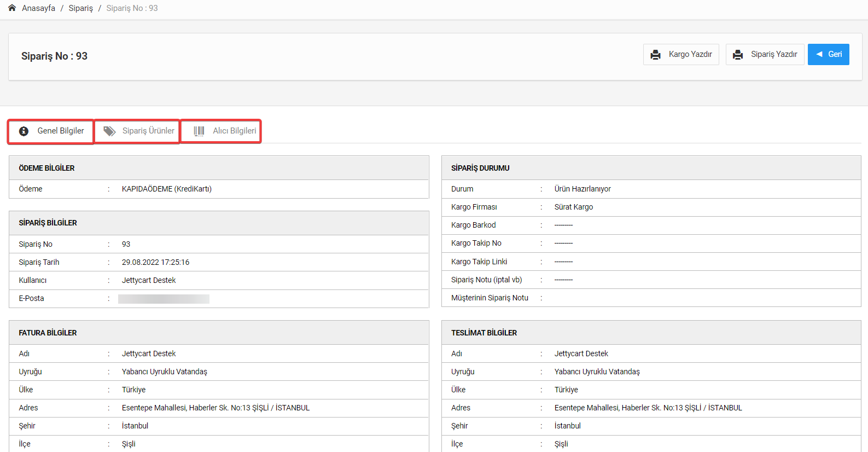
Task: Click Jettycart Destek under FATURA BİLGİLER
Action: click(x=149, y=354)
